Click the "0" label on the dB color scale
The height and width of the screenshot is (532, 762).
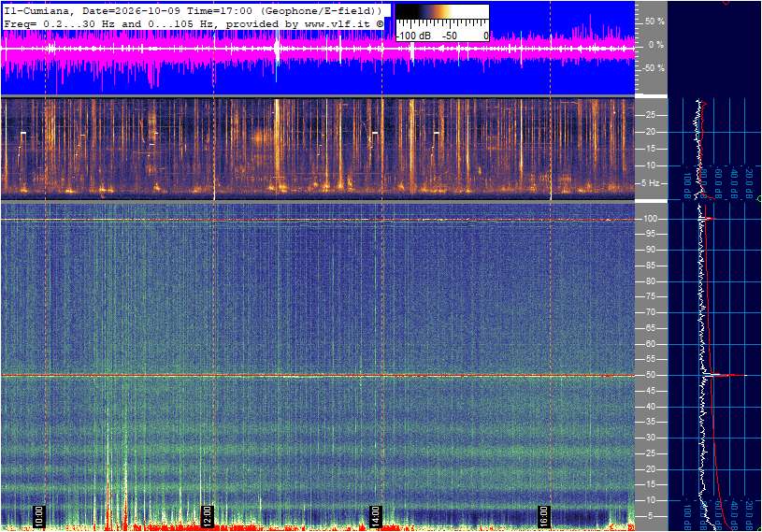[x=485, y=36]
